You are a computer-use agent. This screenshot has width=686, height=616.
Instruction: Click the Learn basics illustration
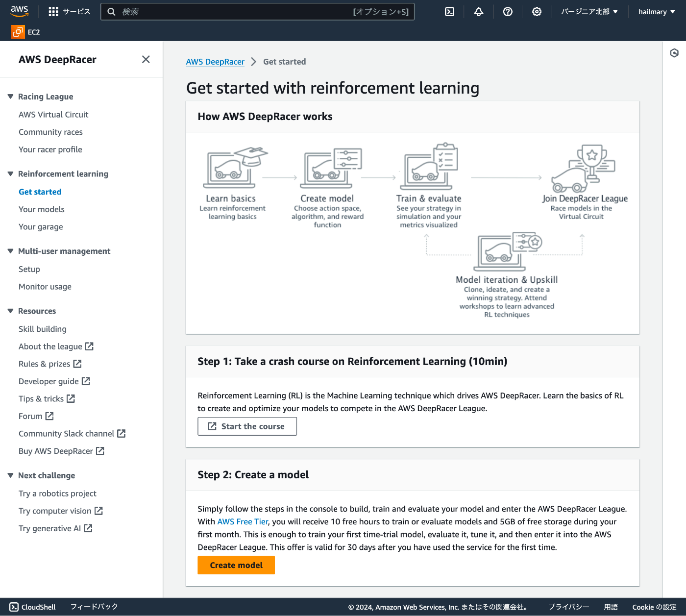click(x=235, y=168)
